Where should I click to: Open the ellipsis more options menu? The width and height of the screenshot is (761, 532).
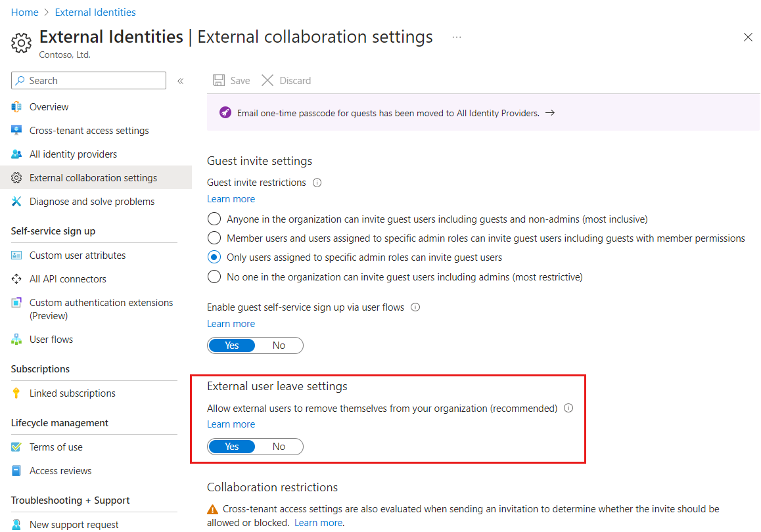coord(457,37)
